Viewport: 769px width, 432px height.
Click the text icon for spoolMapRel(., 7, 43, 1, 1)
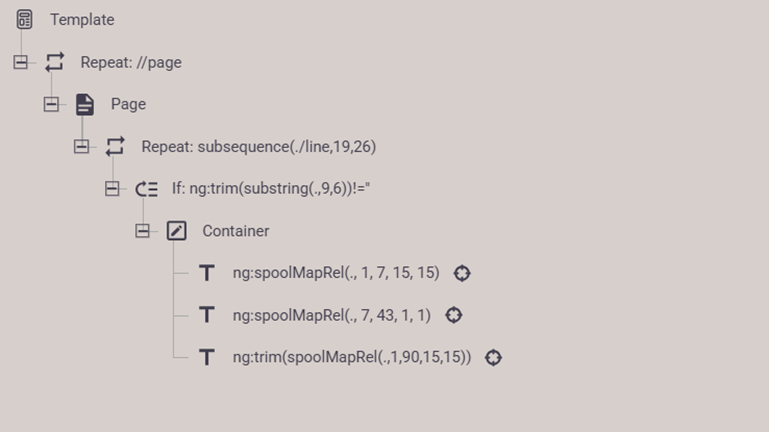207,315
